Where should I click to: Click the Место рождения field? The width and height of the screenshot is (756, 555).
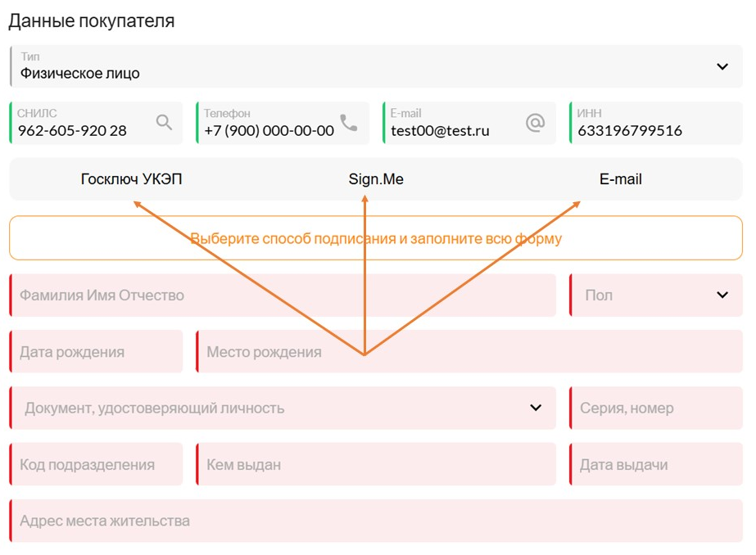click(x=469, y=352)
